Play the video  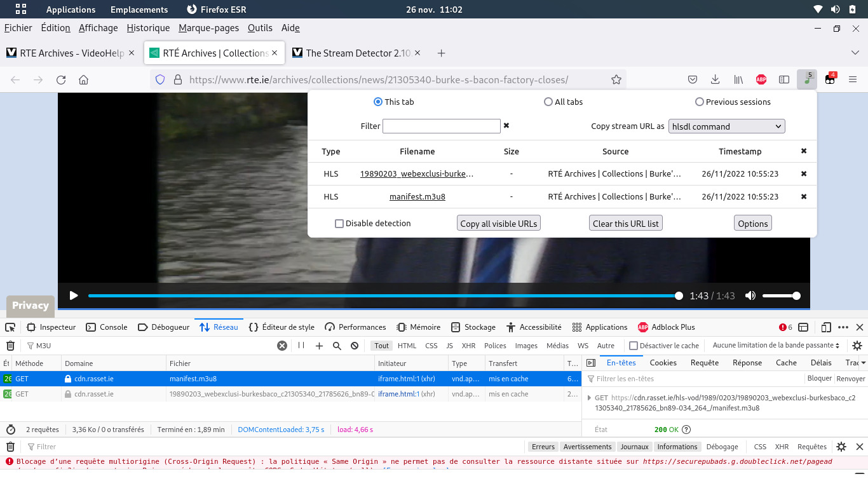(74, 295)
